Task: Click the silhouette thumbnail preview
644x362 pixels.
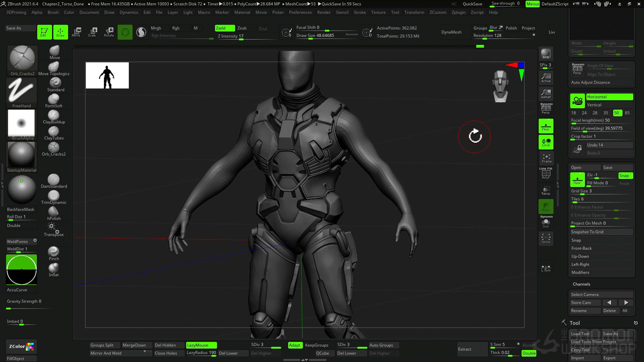Action: coord(107,75)
